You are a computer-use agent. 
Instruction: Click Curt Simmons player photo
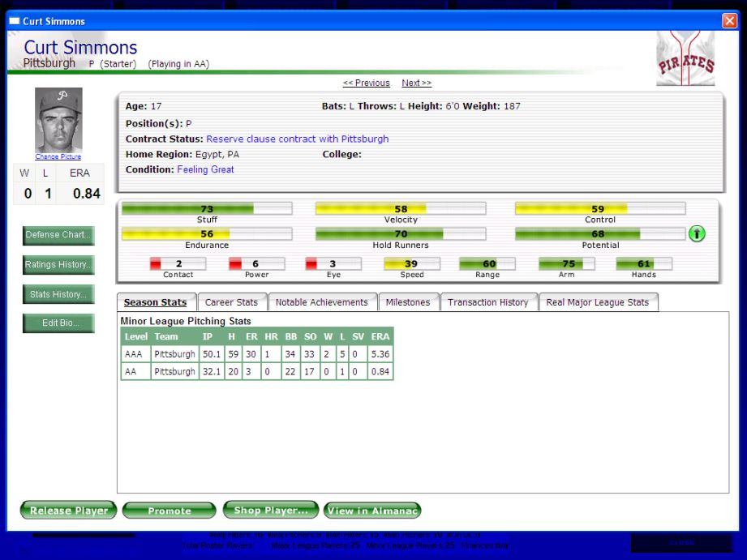58,120
